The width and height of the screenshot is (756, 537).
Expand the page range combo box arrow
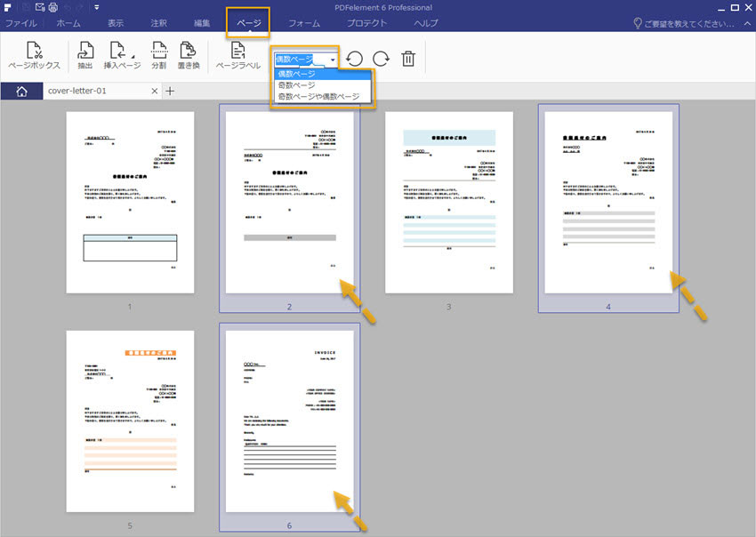pyautogui.click(x=333, y=60)
